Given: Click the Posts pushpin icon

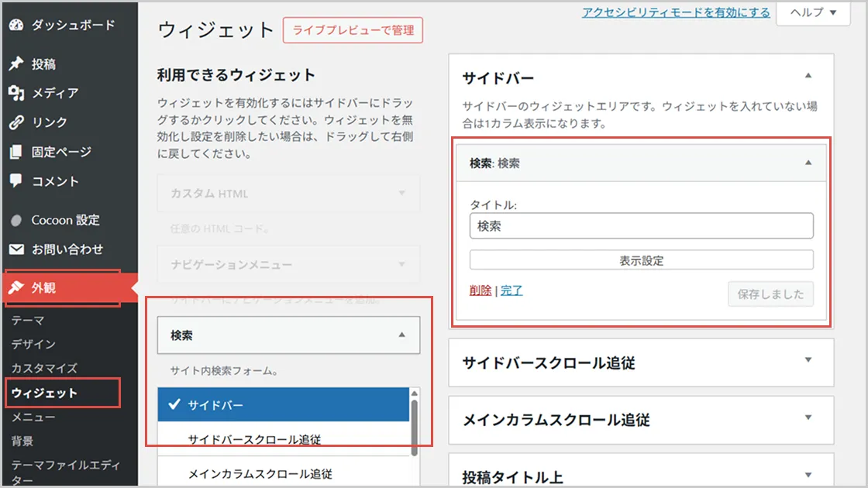Looking at the screenshot, I should click(16, 64).
